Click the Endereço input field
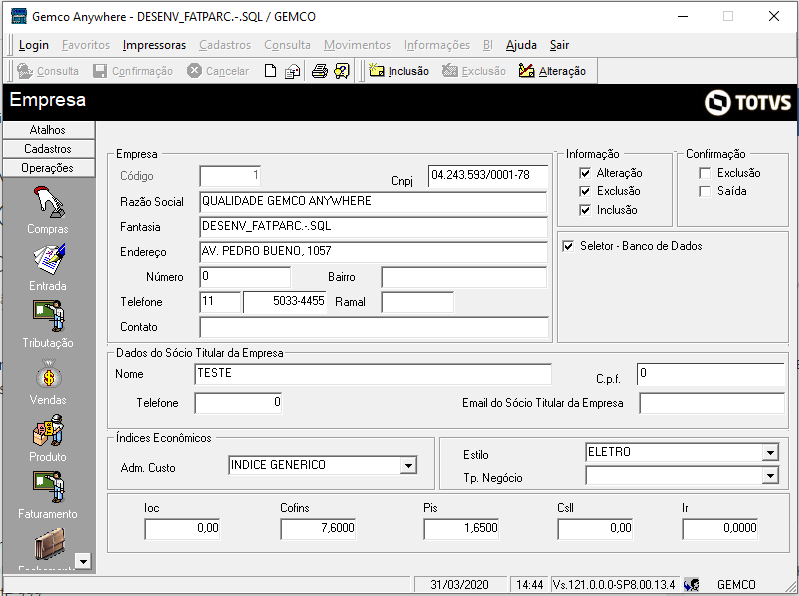799x596 pixels. (x=374, y=252)
